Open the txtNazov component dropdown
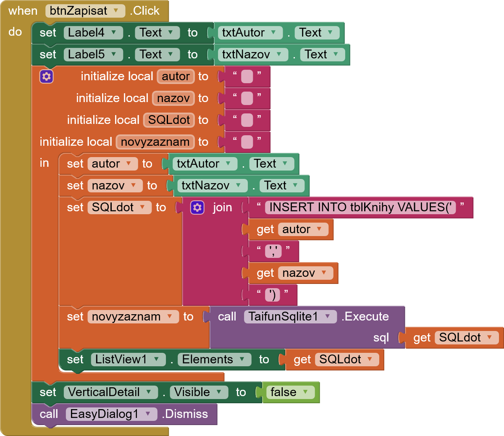Screen dimensions: 504x436 click(279, 54)
